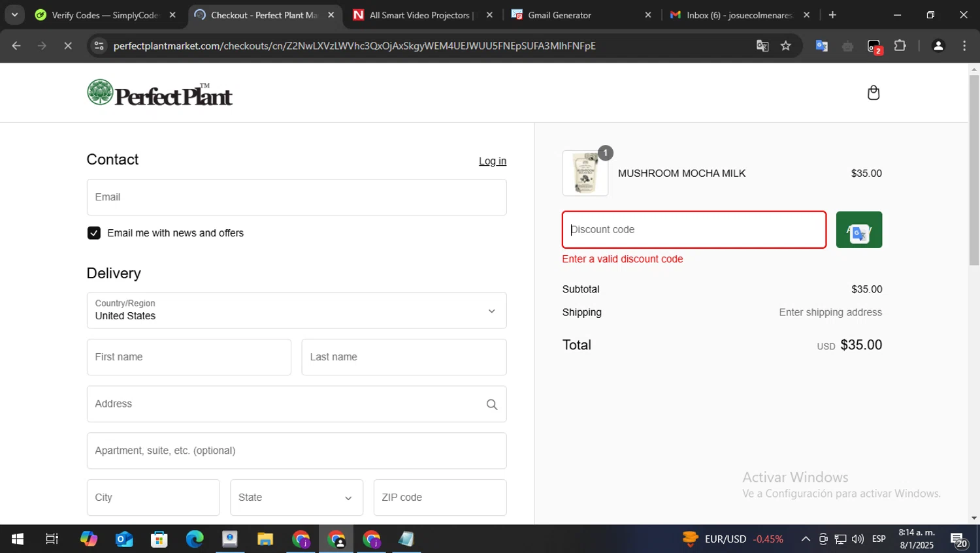Close the Checkout Perfect Plant tab
Screen dimensions: 980x553
[331, 14]
